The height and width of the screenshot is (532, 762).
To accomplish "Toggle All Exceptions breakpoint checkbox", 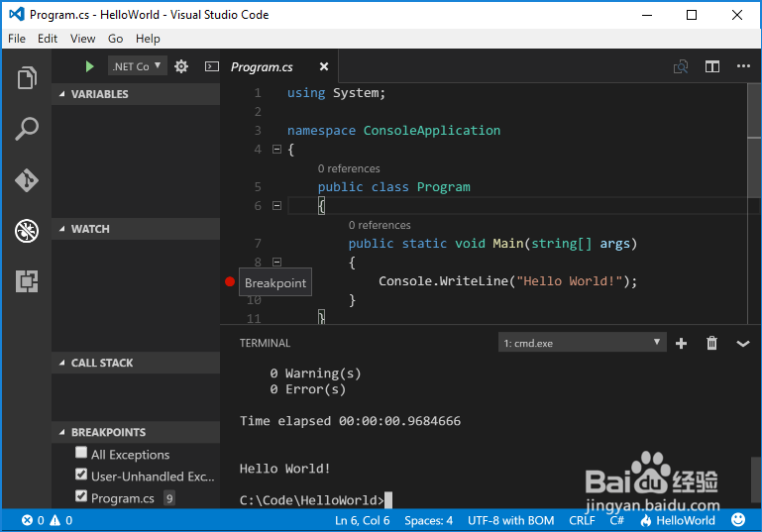I will (x=81, y=453).
